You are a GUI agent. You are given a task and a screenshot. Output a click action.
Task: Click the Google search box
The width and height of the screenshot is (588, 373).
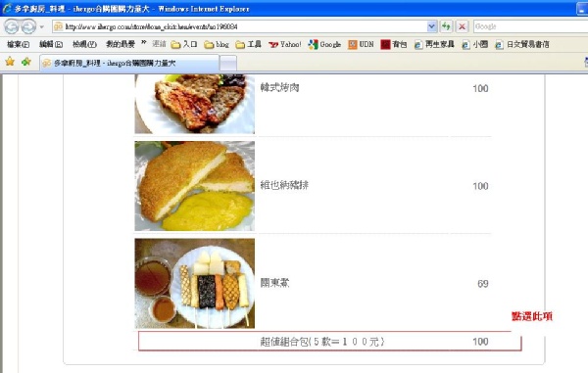[530, 26]
